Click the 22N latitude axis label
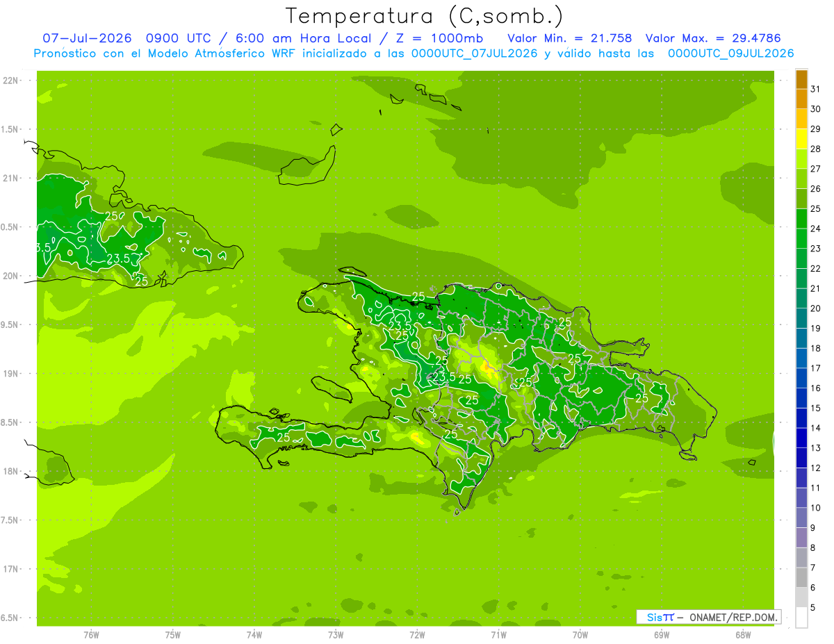834x644 pixels. point(10,81)
